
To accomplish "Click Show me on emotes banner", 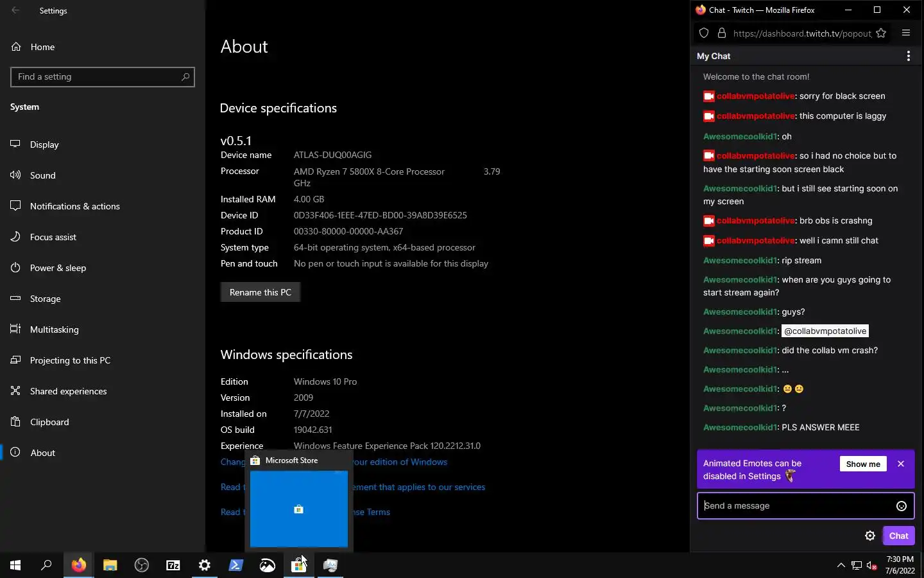I will (x=863, y=464).
